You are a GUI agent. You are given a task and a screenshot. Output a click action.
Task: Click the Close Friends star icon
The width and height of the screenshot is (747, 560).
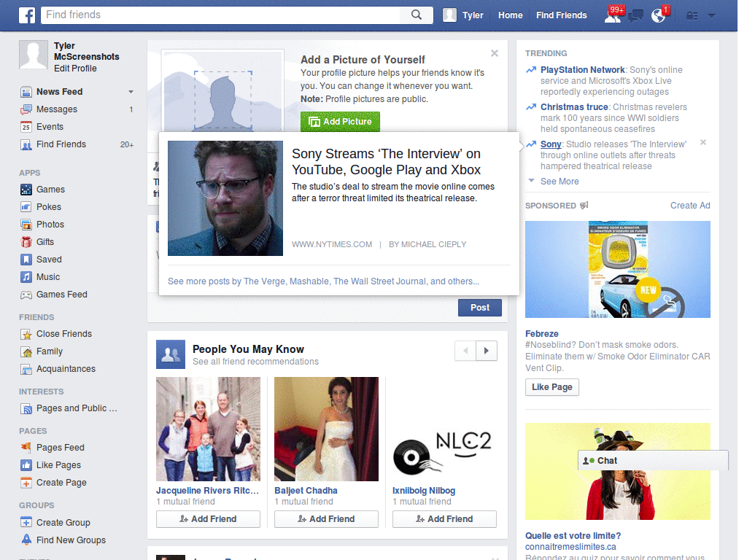(x=26, y=334)
